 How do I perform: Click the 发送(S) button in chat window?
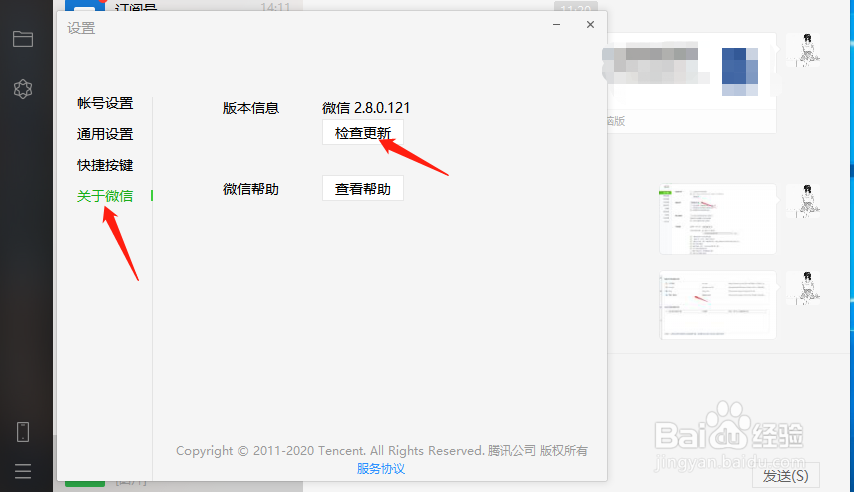[785, 476]
